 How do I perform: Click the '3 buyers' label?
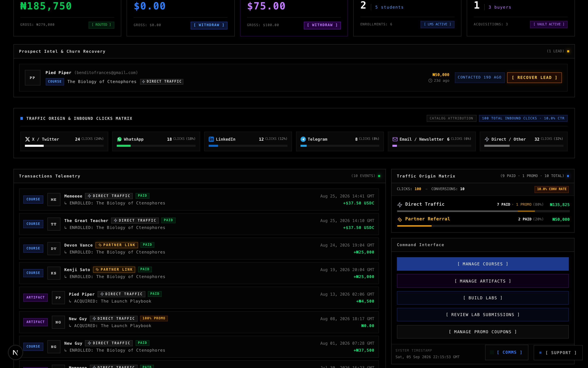[500, 7]
